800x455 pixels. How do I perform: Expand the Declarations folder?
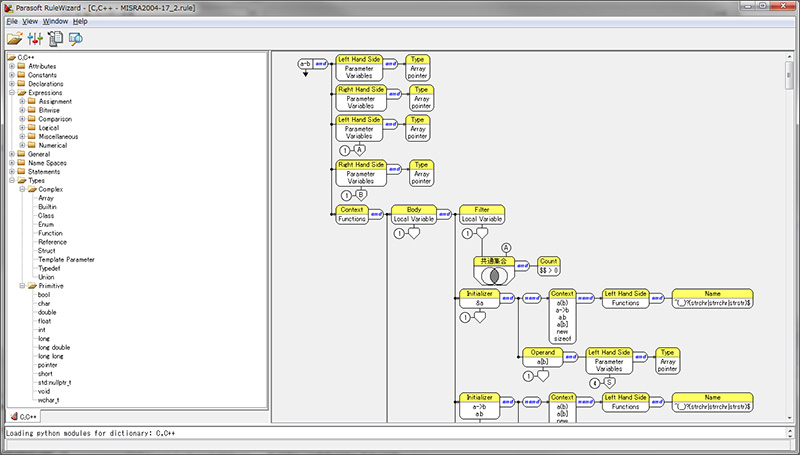tap(12, 84)
